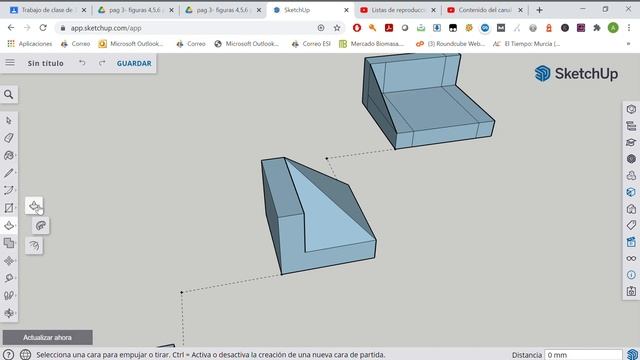Open a new browser tab
The width and height of the screenshot is (640, 360).
point(539,10)
